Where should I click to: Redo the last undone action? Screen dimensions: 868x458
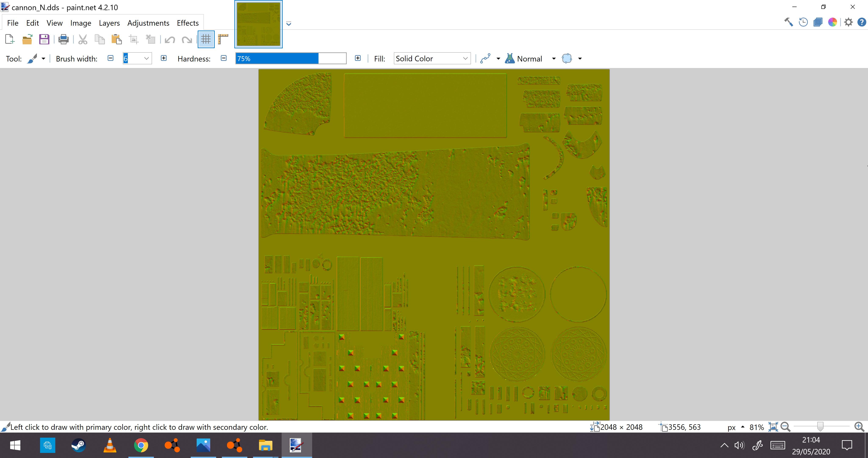point(187,40)
